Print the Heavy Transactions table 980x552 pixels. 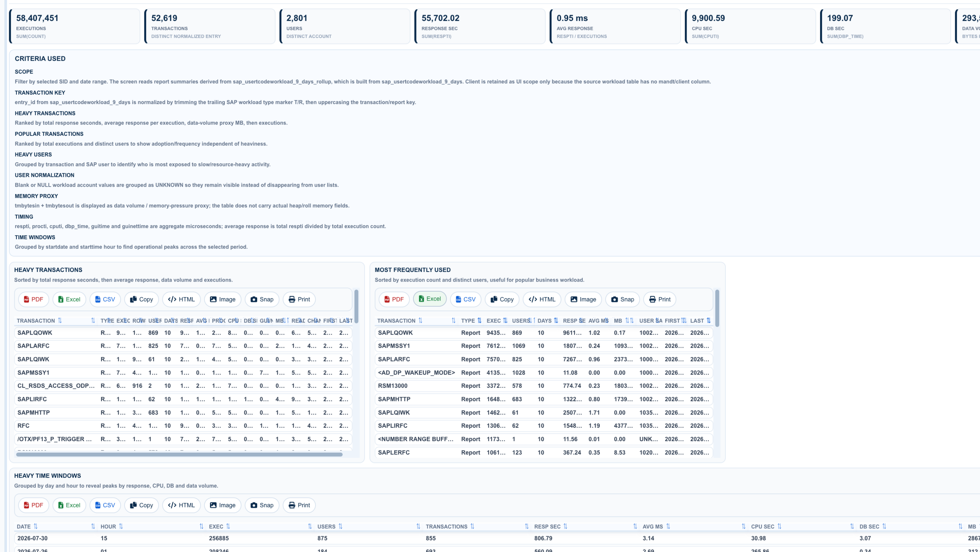[299, 299]
